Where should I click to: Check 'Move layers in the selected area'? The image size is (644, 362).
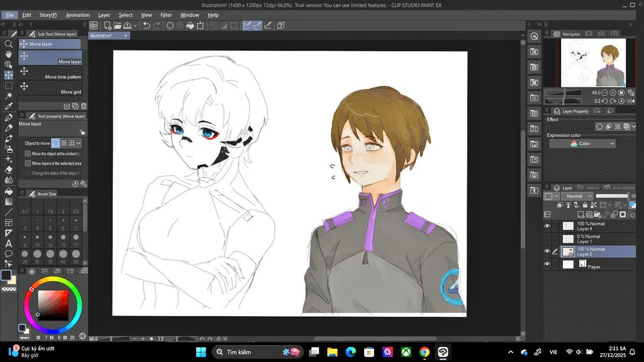click(x=28, y=163)
